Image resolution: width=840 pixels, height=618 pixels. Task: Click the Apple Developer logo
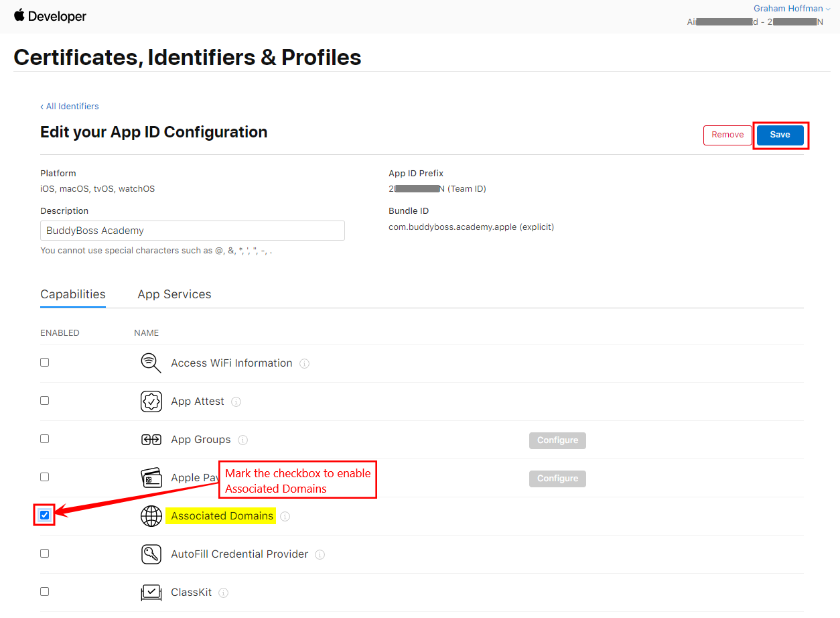50,16
